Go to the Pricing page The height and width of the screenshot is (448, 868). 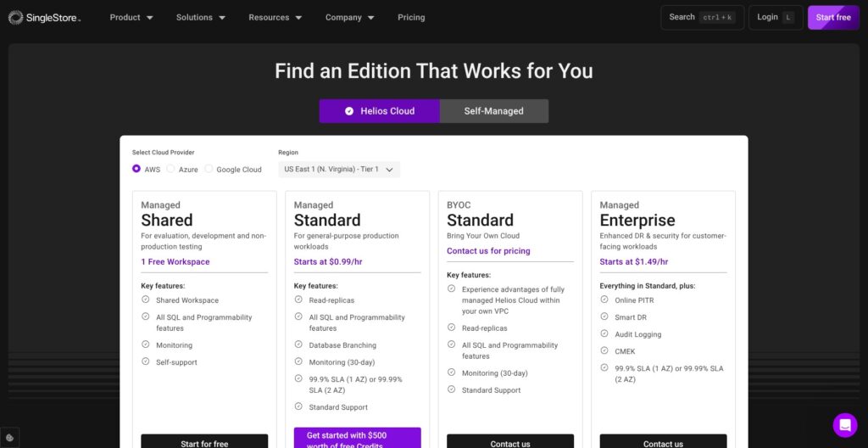coord(411,17)
